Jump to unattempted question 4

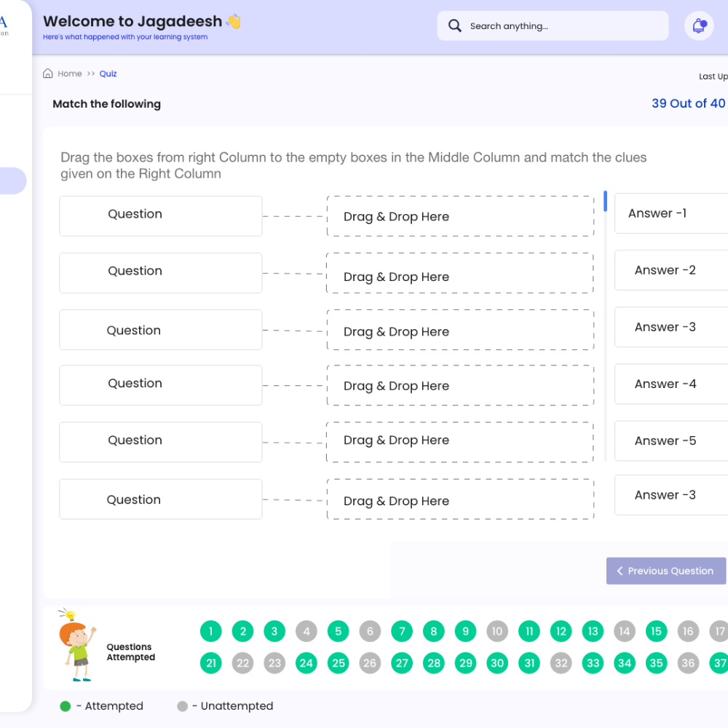coord(306,631)
